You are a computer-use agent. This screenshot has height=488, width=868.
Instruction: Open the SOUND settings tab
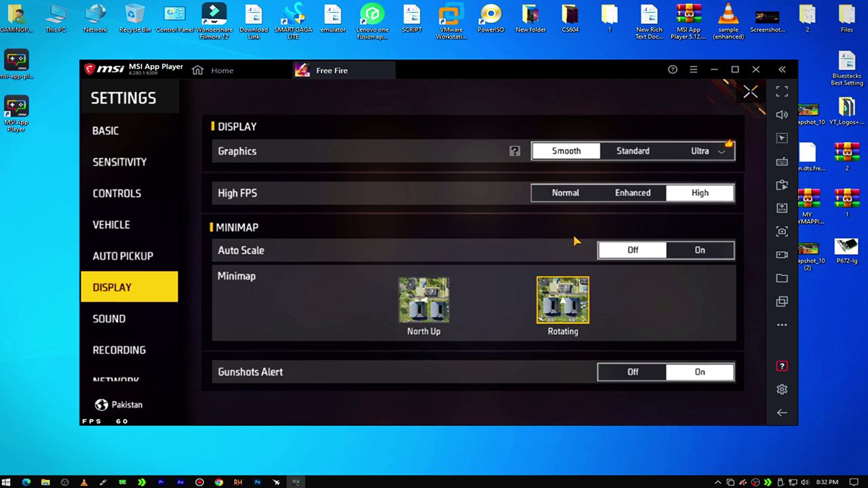point(109,319)
